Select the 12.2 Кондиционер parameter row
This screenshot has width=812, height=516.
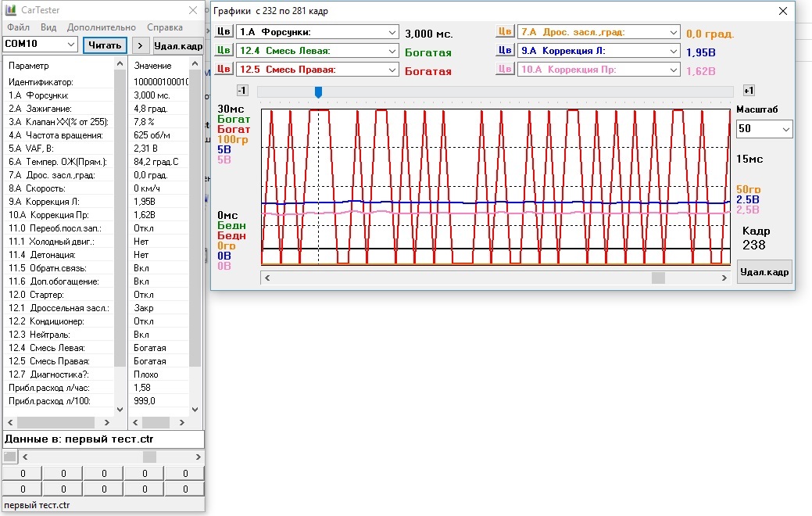coord(59,321)
